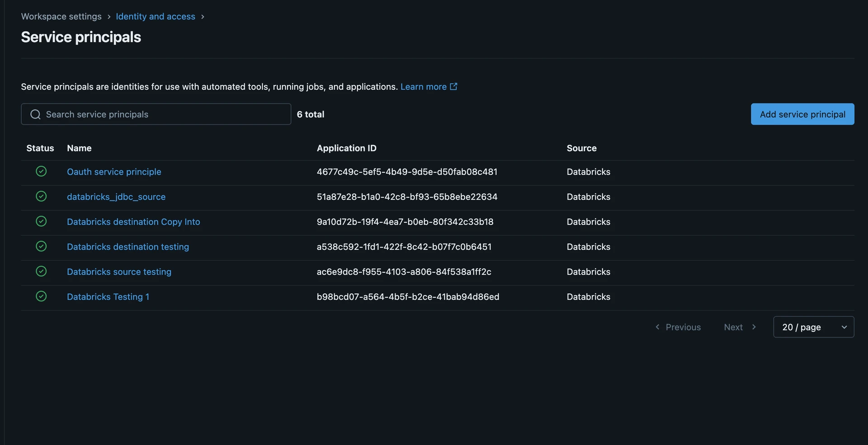Click the Next page chevron icon
The image size is (868, 445).
[754, 327]
